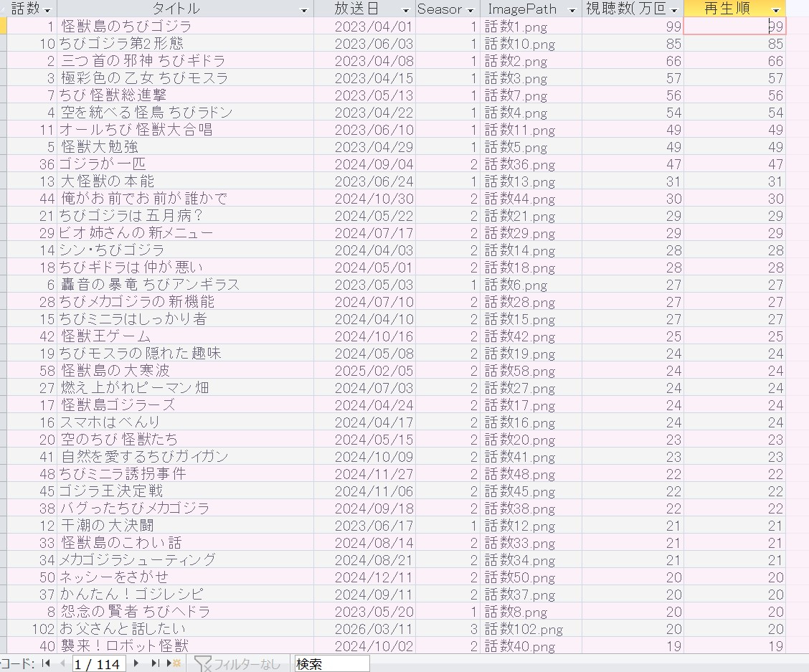Go to the next record
Viewport: 809px width, 672px height.
(136, 663)
